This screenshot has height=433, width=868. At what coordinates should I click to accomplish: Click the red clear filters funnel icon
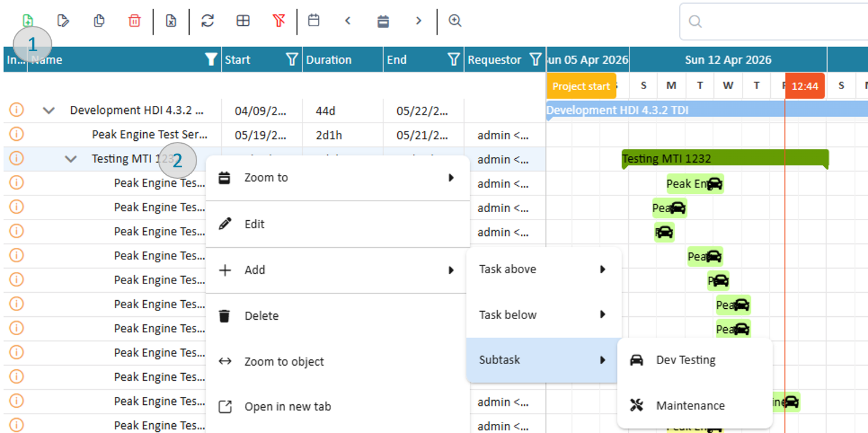(x=279, y=21)
